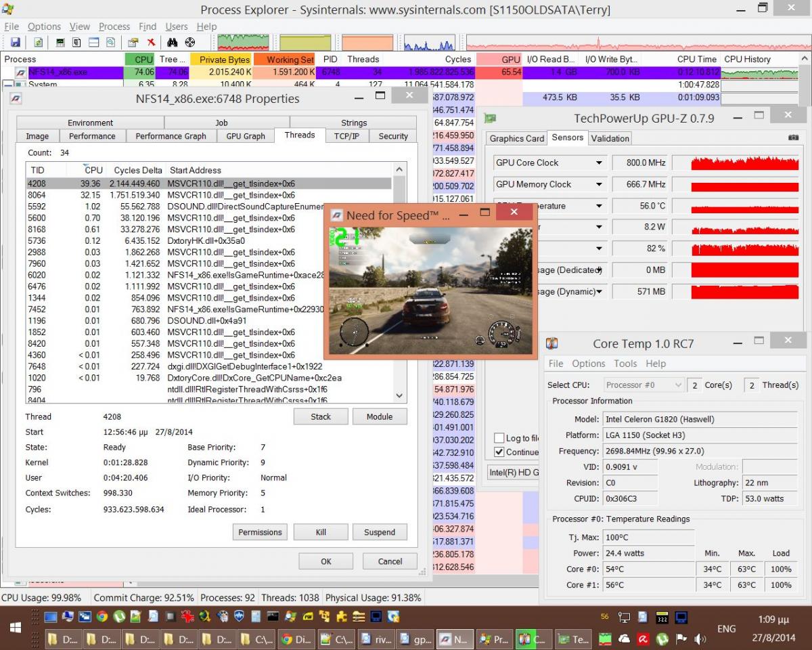Image resolution: width=812 pixels, height=650 pixels.
Task: Open the Options menu in Process Explorer
Action: [x=44, y=26]
